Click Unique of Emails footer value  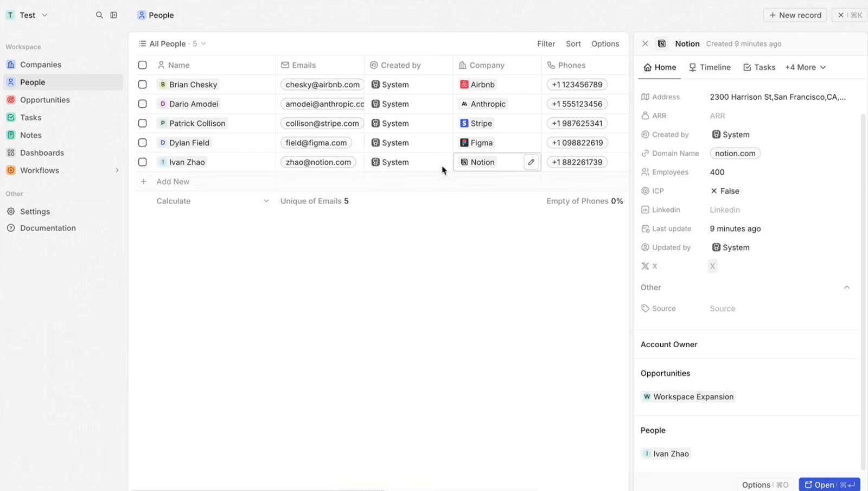[x=314, y=201]
